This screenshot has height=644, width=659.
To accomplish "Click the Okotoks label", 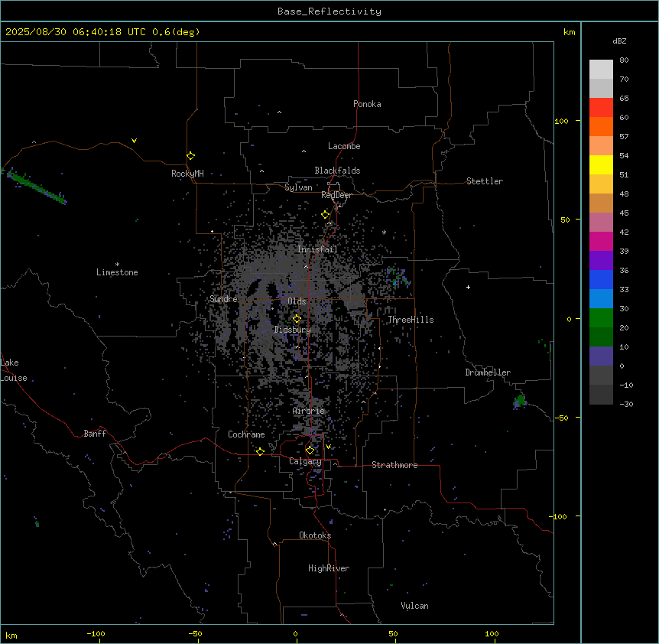I will (315, 535).
